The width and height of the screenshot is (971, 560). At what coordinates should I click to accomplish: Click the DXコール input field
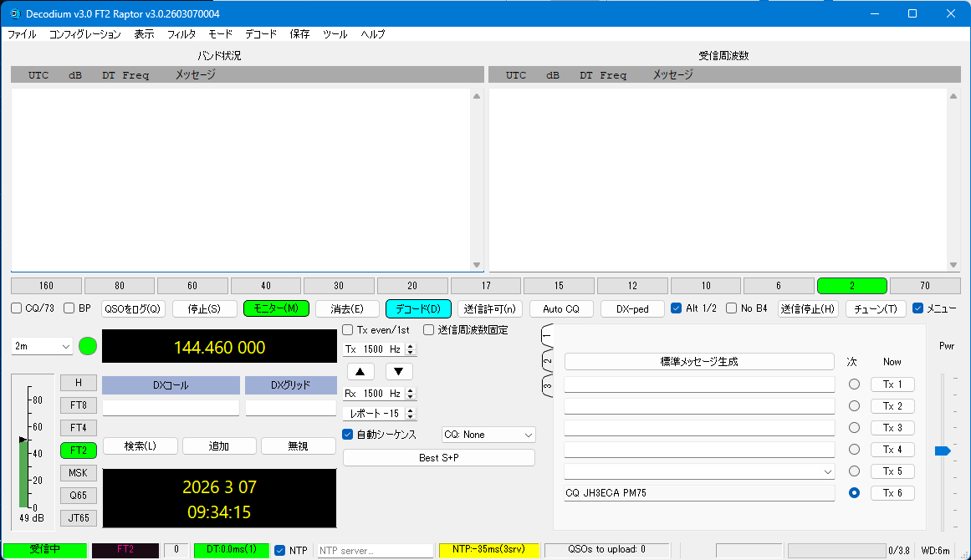[x=171, y=408]
